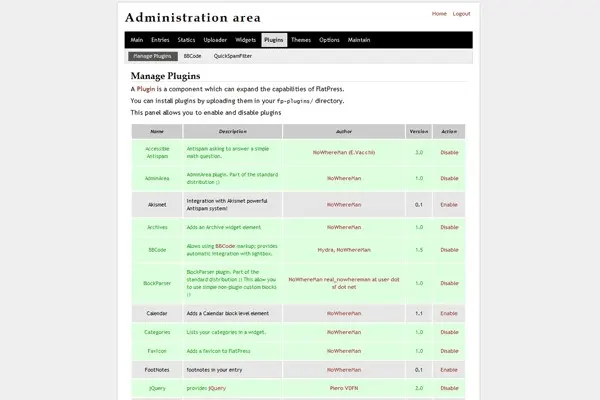Disable the Accessible Antispam plugin

pos(449,152)
